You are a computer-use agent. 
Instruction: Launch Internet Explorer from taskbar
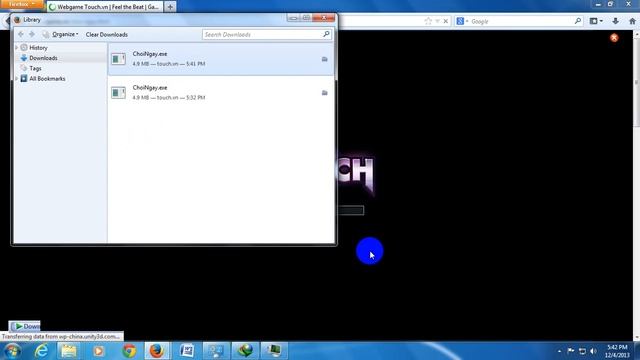41,351
